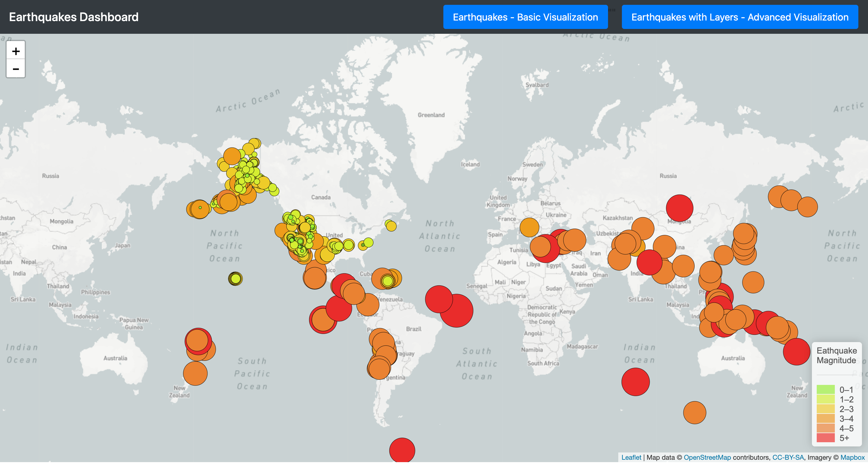Click the red marker at bottom below South America
Image resolution: width=868 pixels, height=476 pixels.
(x=402, y=450)
